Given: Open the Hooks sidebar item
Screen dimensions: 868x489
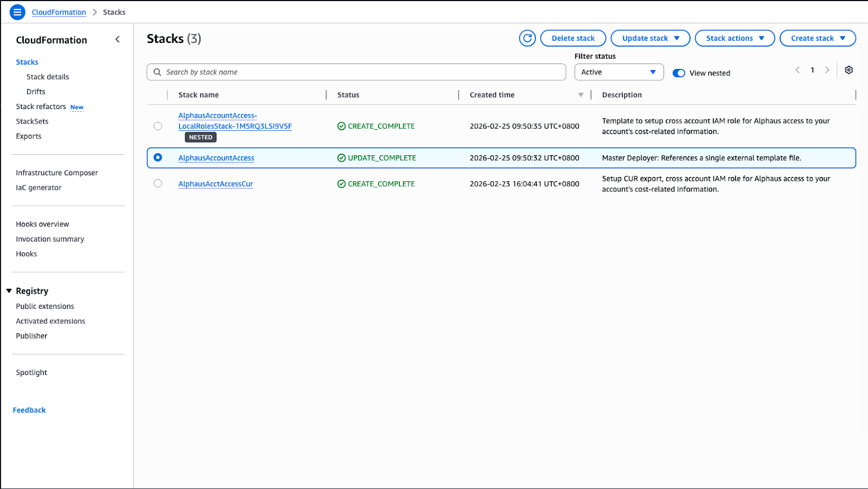Looking at the screenshot, I should pyautogui.click(x=27, y=254).
